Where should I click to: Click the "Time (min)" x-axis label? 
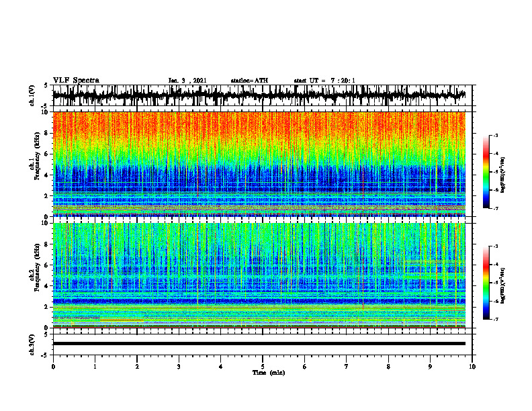tap(269, 373)
